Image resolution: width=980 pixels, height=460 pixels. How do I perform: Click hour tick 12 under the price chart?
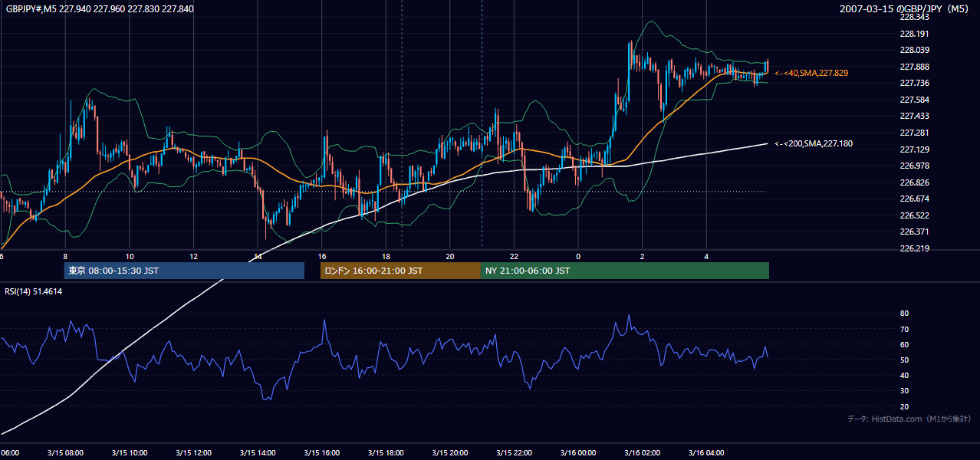(193, 256)
